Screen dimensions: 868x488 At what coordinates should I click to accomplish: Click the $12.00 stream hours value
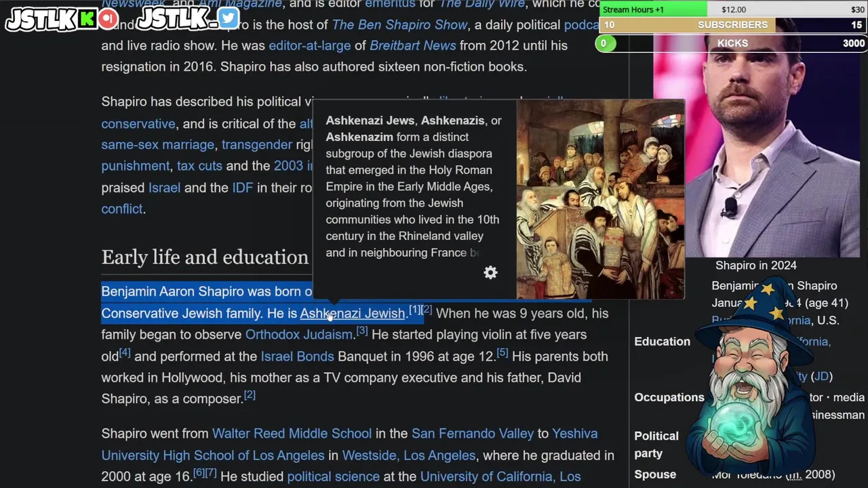click(x=734, y=9)
